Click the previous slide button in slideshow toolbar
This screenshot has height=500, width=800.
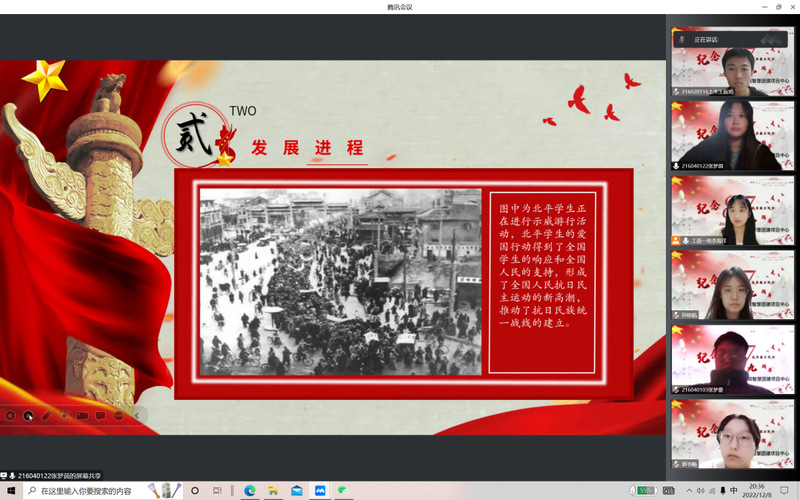(10, 416)
